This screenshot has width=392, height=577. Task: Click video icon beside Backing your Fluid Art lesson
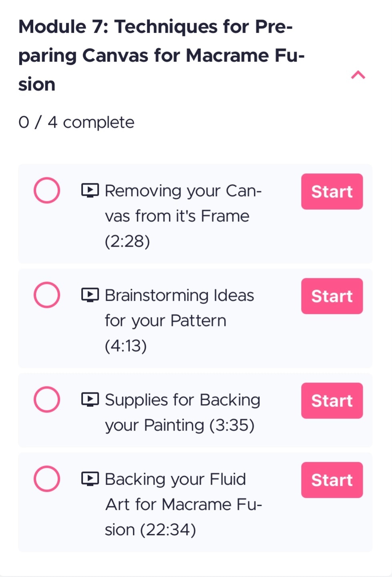click(90, 478)
